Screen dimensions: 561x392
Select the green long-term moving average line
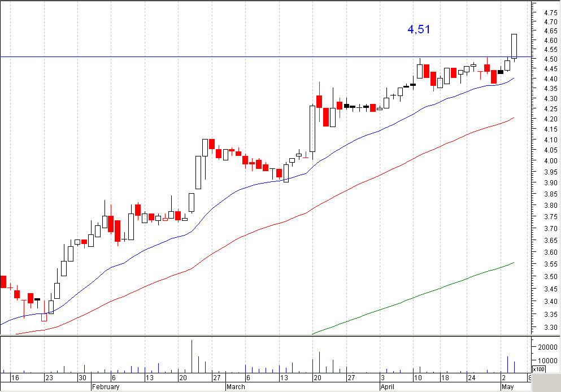[413, 298]
